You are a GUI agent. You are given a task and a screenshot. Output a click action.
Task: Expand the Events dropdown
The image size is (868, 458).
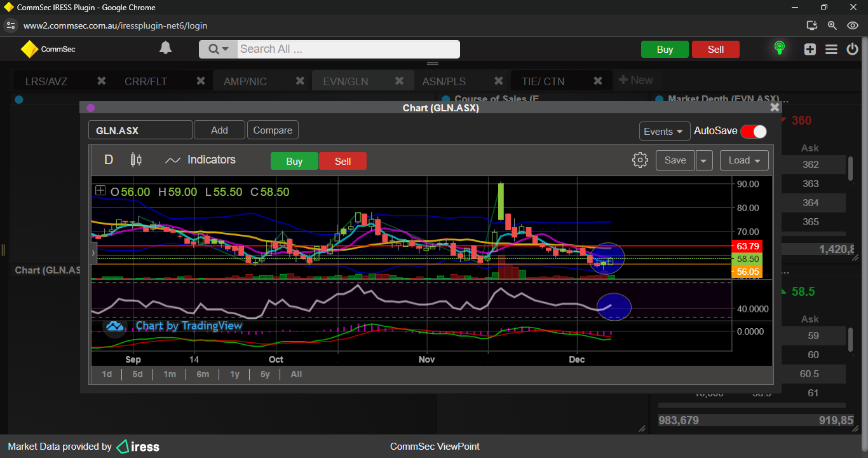664,131
